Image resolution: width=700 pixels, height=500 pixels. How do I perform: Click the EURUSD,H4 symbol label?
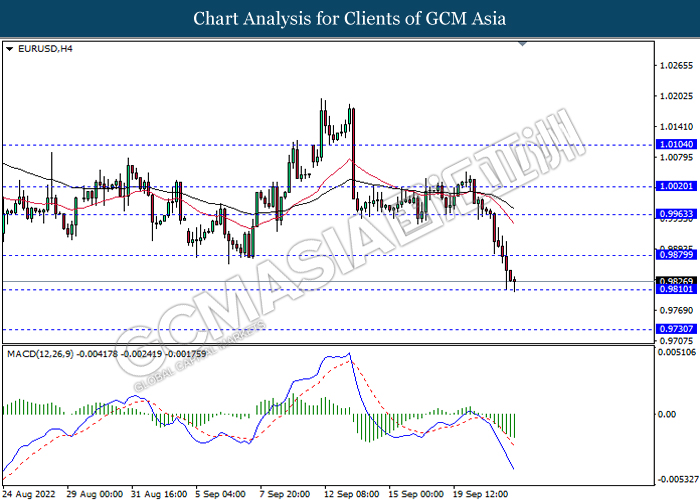[45, 49]
